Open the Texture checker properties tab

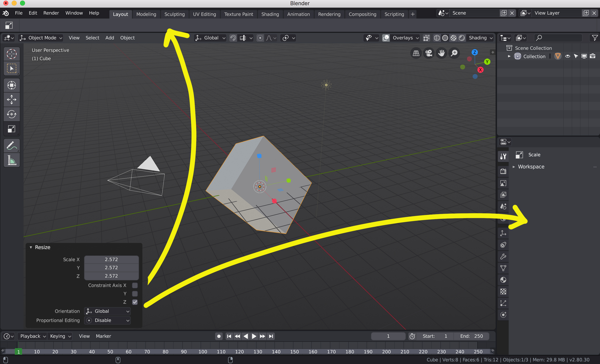coord(503,292)
